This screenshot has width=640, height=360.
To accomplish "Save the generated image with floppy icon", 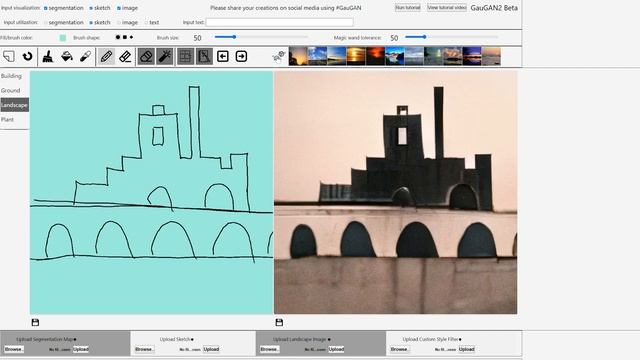I will coord(279,322).
